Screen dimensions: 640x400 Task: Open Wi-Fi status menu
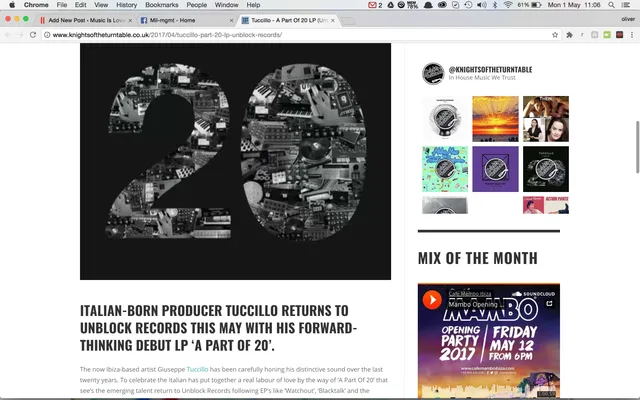tap(508, 5)
